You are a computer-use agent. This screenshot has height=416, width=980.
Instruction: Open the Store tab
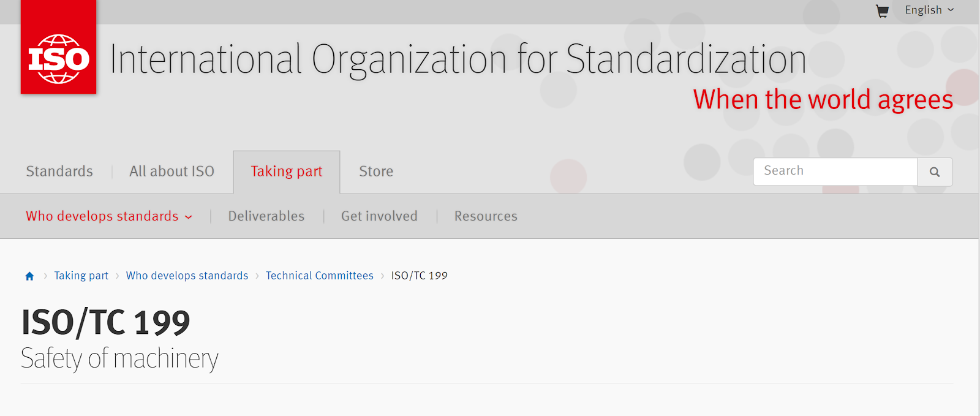coord(376,172)
